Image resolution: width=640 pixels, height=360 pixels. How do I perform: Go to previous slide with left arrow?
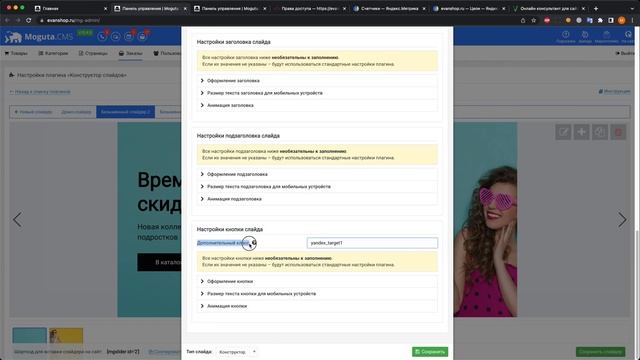pos(17,220)
